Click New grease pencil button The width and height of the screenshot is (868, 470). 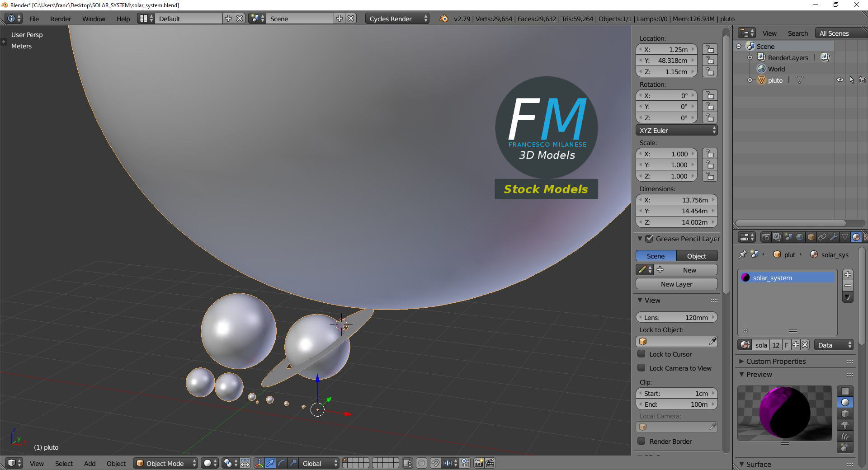coord(686,270)
